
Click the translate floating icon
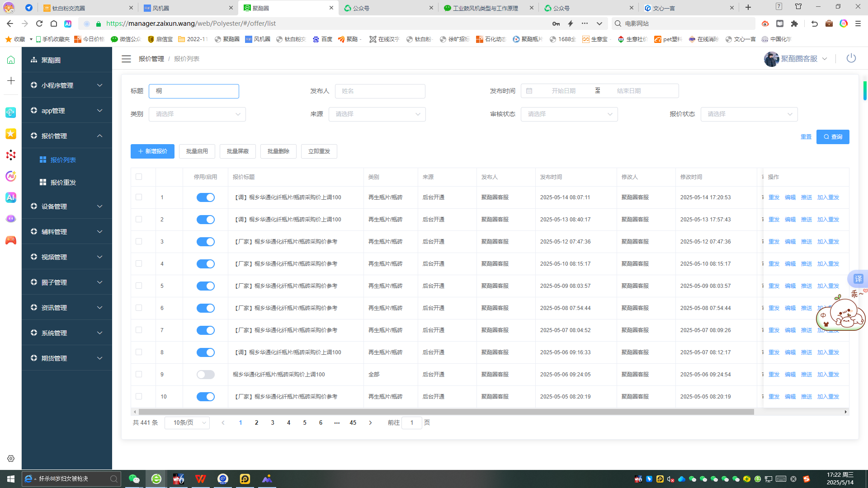pos(858,279)
